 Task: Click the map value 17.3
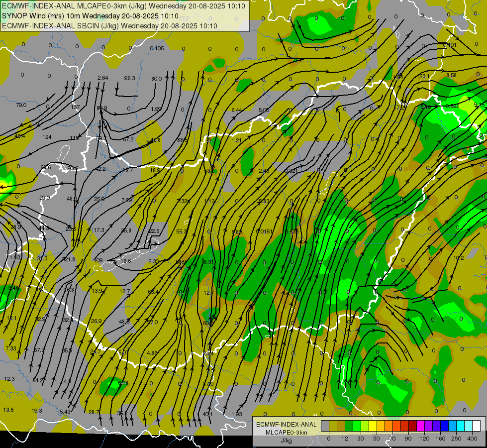point(99,230)
